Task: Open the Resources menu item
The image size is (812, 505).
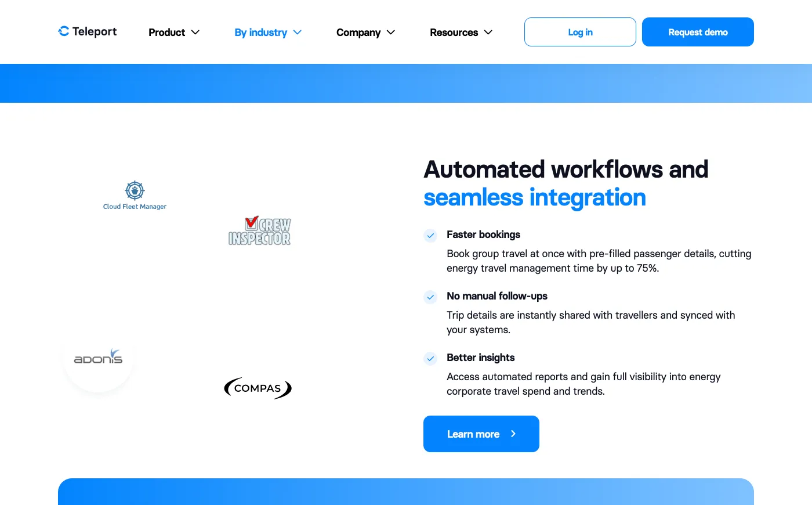Action: [x=454, y=33]
